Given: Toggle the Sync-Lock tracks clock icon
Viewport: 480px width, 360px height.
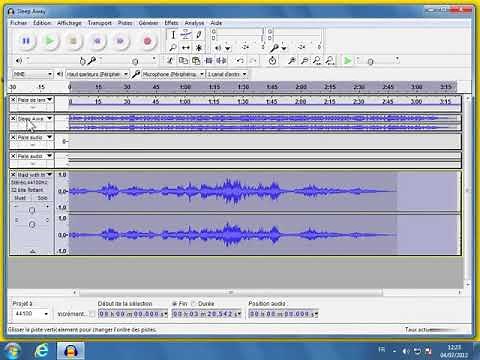Looking at the screenshot, I should tap(272, 61).
